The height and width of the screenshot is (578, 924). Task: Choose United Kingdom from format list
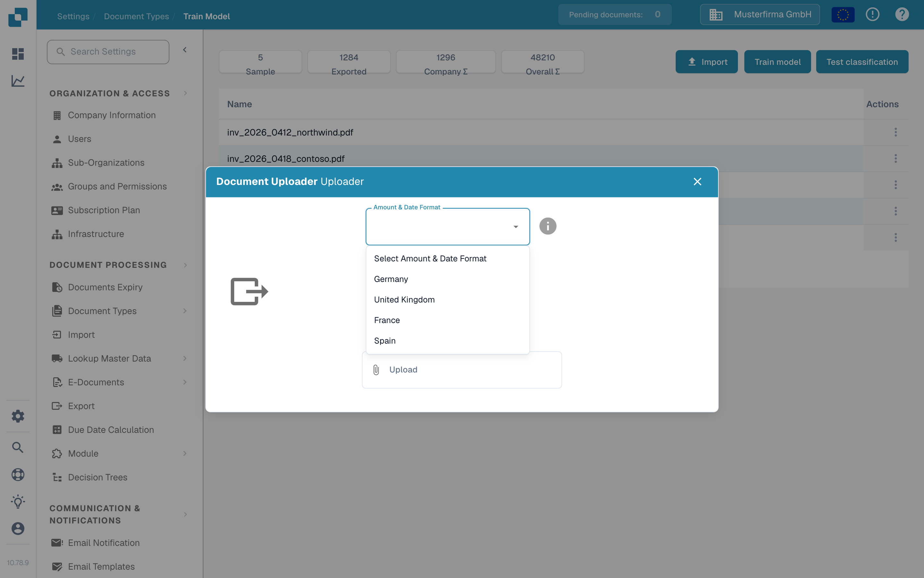tap(448, 300)
